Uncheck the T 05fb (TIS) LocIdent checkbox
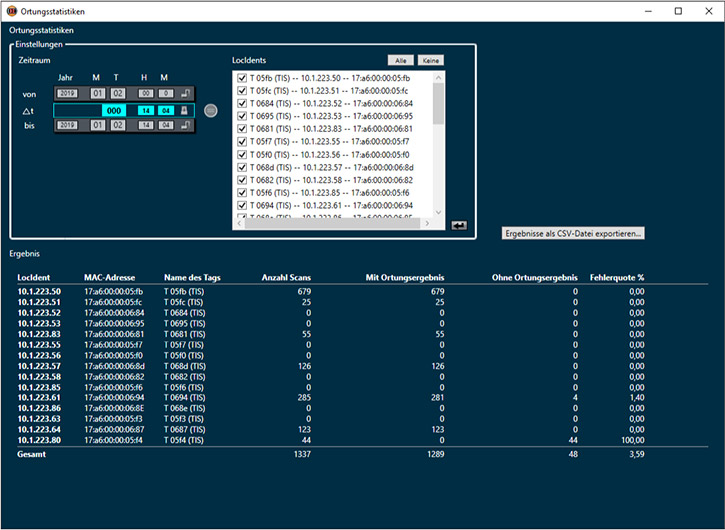This screenshot has height=530, width=725. tap(241, 78)
